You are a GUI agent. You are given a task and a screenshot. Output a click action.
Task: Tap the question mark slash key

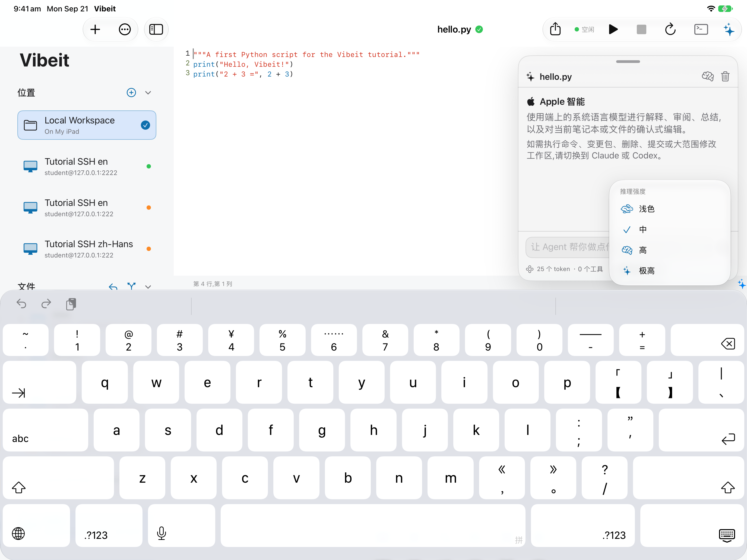[x=604, y=478]
